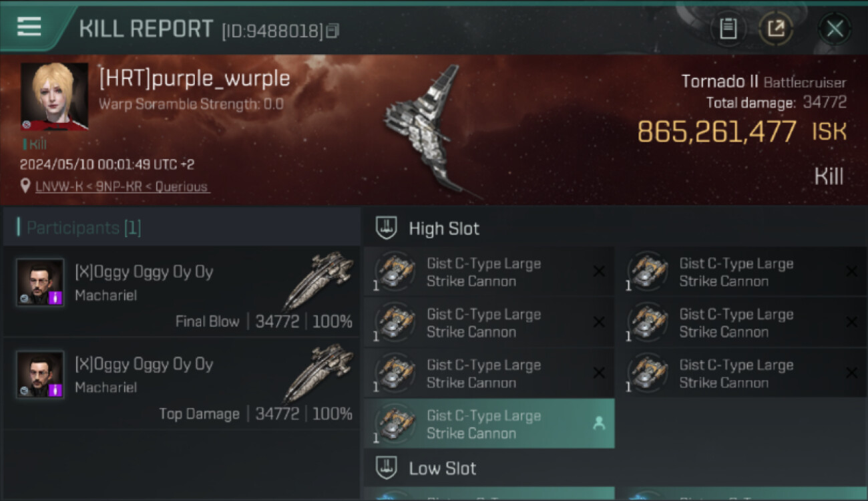Click the Final Blow Machariel ship image
Viewport: 868px width, 501px height.
[318, 281]
